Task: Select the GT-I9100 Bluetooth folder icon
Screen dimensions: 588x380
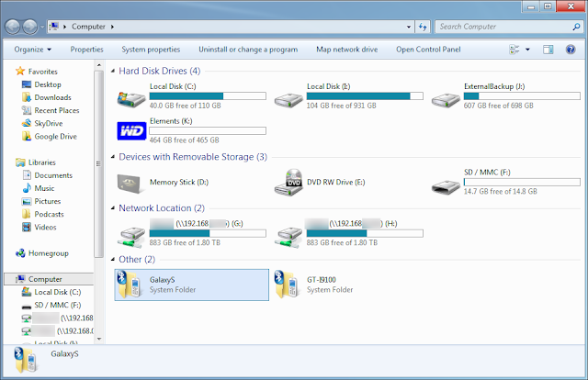Action: 287,284
